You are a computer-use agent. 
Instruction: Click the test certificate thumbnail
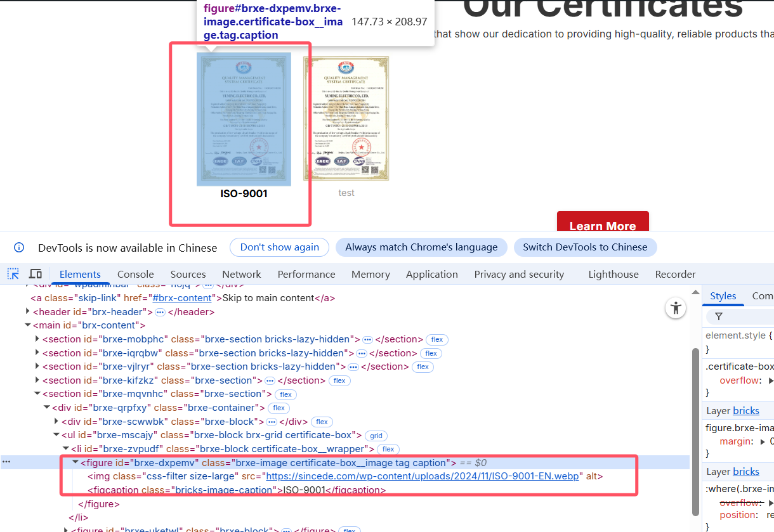[x=346, y=119]
